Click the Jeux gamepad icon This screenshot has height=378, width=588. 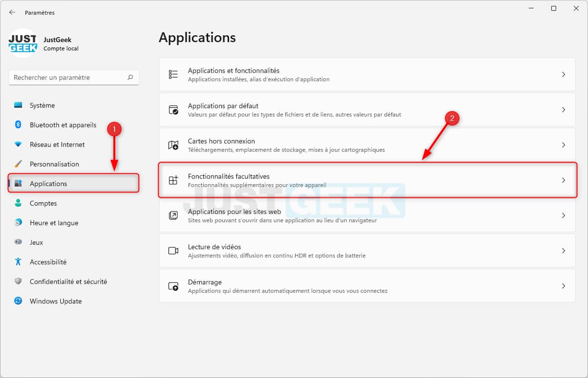18,242
